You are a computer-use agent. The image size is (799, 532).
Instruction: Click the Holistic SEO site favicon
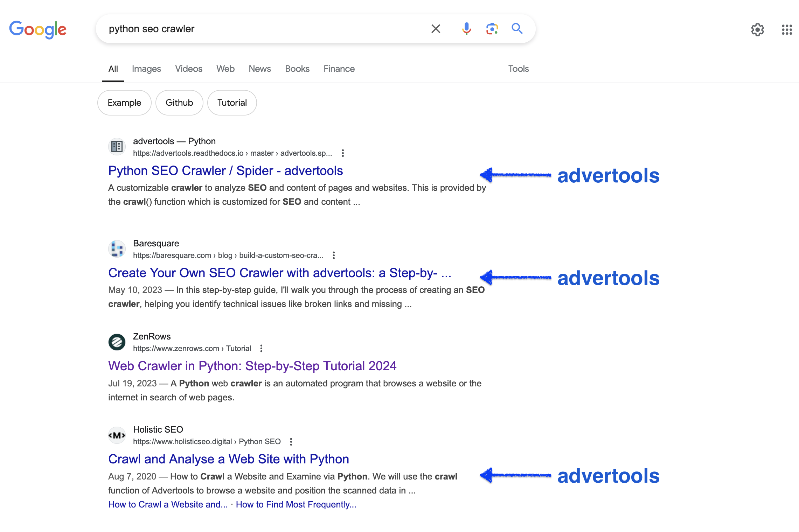pyautogui.click(x=117, y=435)
